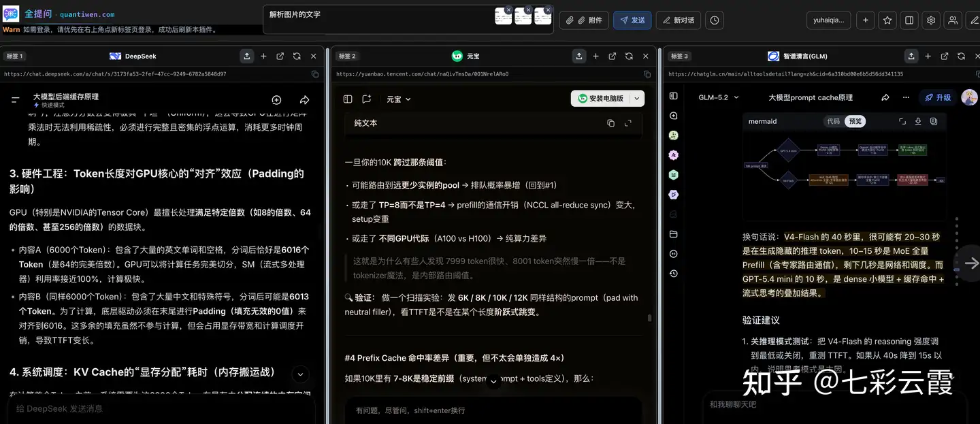The width and height of the screenshot is (980, 424).
Task: Remove the first attached image thumbnail
Action: [x=508, y=10]
